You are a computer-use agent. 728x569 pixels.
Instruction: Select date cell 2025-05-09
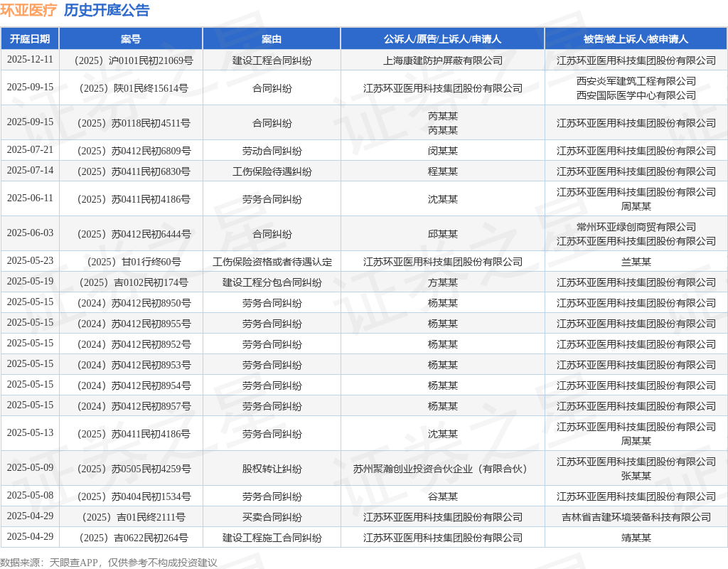point(30,467)
